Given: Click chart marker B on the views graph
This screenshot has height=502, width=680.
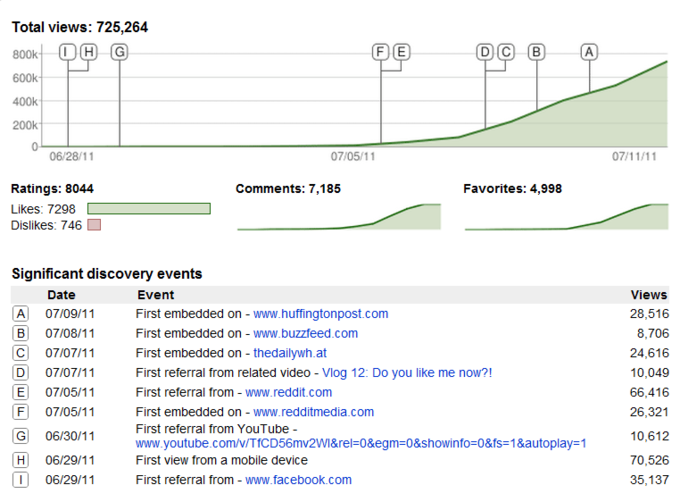Looking at the screenshot, I should [x=536, y=52].
